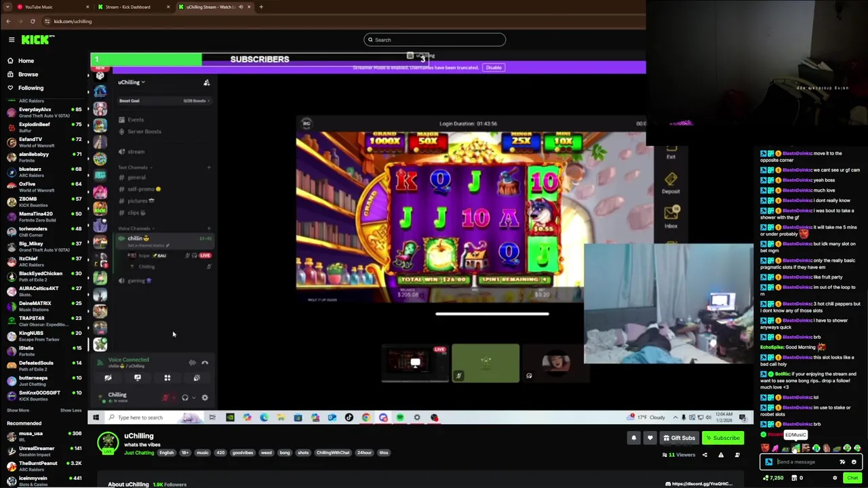Click Task View icon in taskbar

[x=212, y=418]
